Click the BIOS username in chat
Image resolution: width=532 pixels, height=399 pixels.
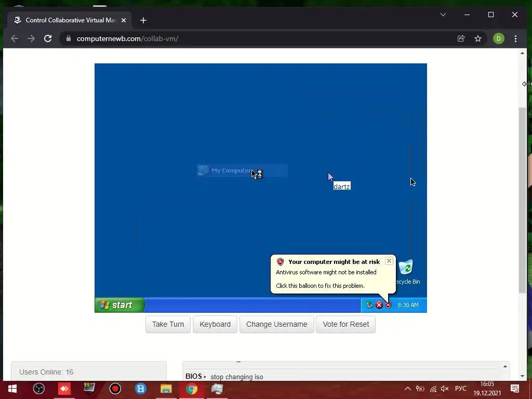tap(194, 376)
